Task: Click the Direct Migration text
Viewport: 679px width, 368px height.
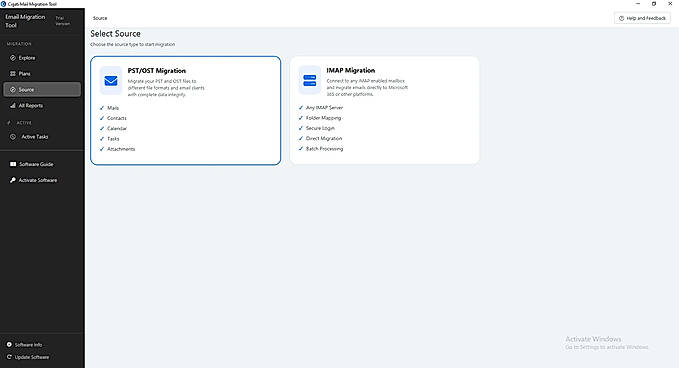Action: (324, 138)
